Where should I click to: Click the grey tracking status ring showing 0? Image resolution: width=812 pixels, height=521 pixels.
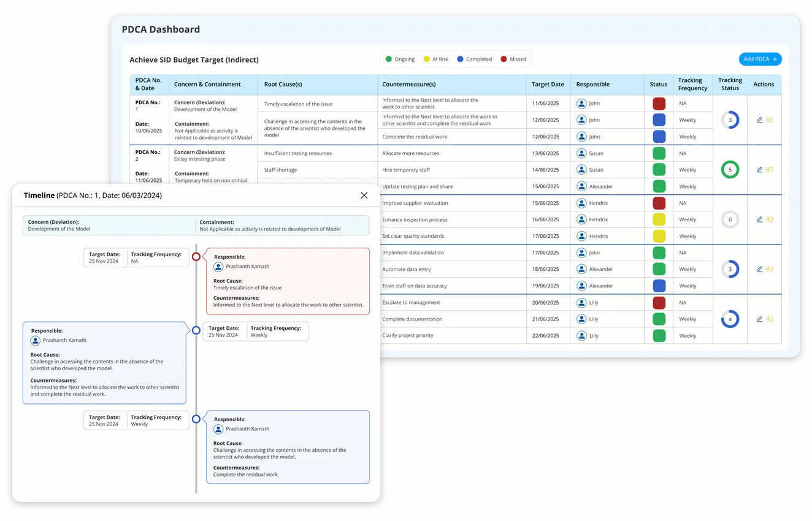(730, 219)
